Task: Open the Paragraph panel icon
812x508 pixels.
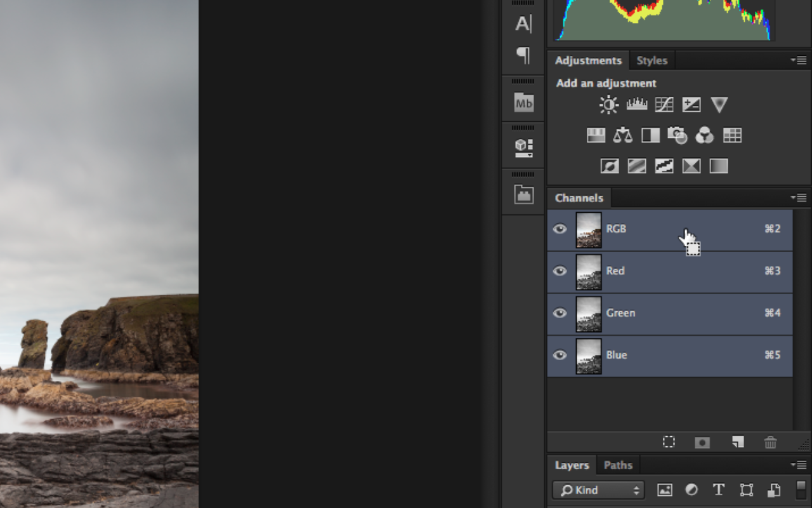Action: click(x=523, y=55)
